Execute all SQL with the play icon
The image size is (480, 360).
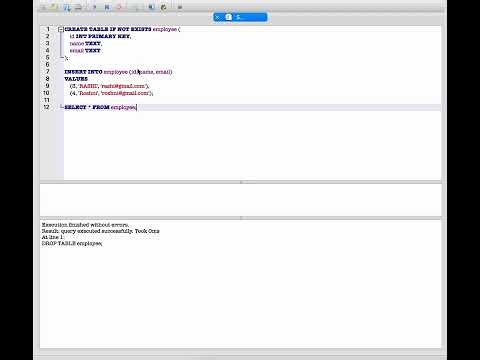click(94, 7)
